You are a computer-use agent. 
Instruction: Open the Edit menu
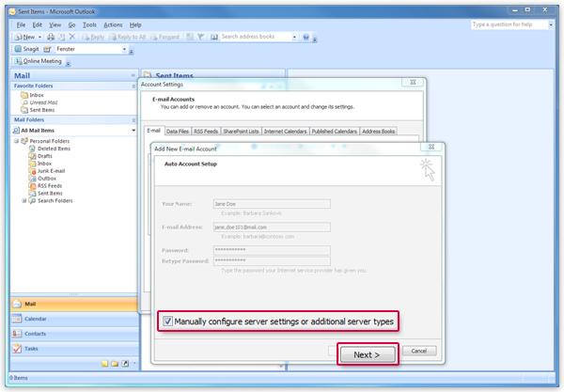pyautogui.click(x=38, y=24)
